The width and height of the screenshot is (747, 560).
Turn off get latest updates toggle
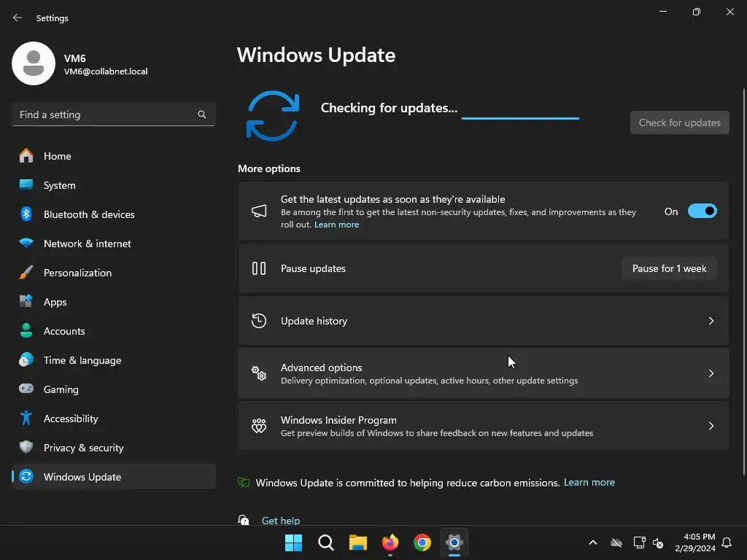point(703,211)
